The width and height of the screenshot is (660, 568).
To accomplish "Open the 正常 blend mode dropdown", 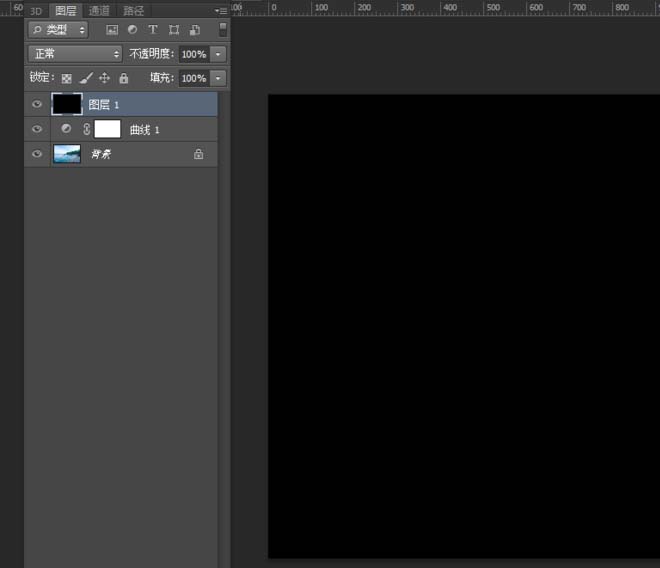I will pos(75,54).
